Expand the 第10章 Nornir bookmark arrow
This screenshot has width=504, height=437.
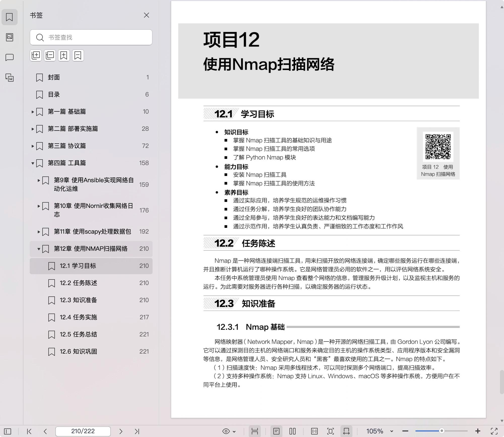(39, 206)
